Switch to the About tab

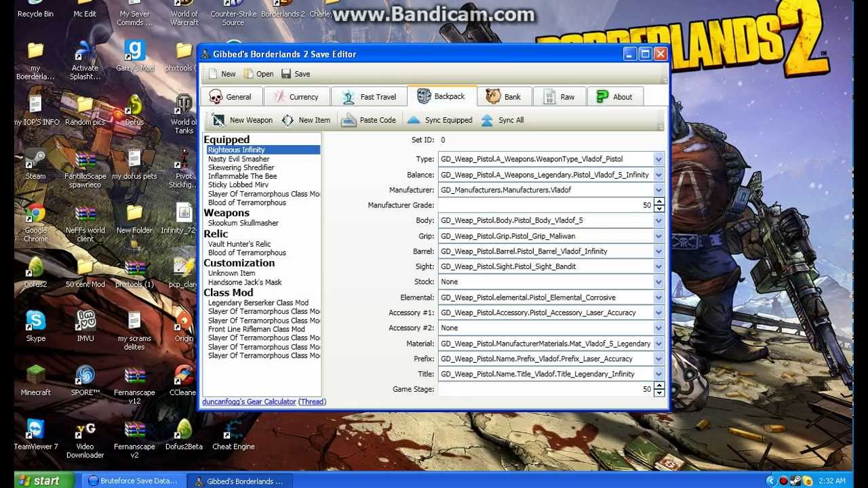(615, 97)
